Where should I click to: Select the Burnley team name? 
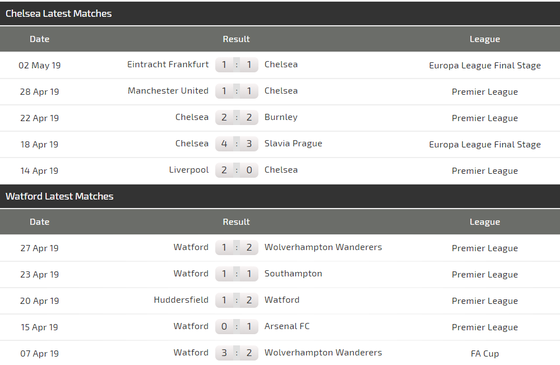tap(281, 118)
